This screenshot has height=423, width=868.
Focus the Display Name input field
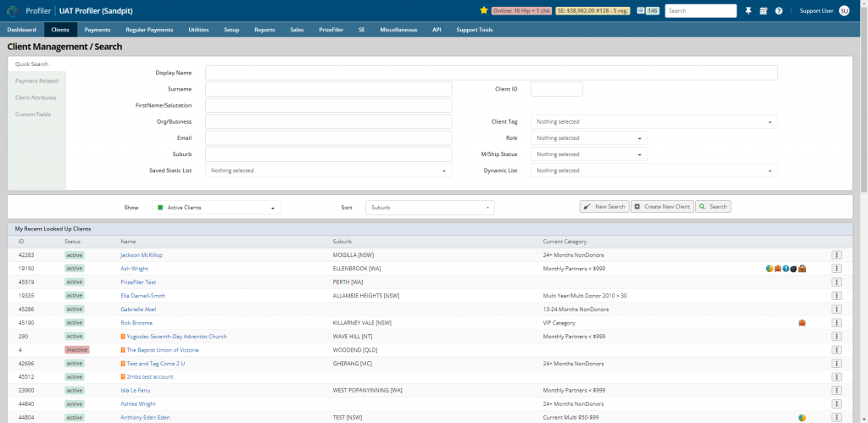(491, 73)
